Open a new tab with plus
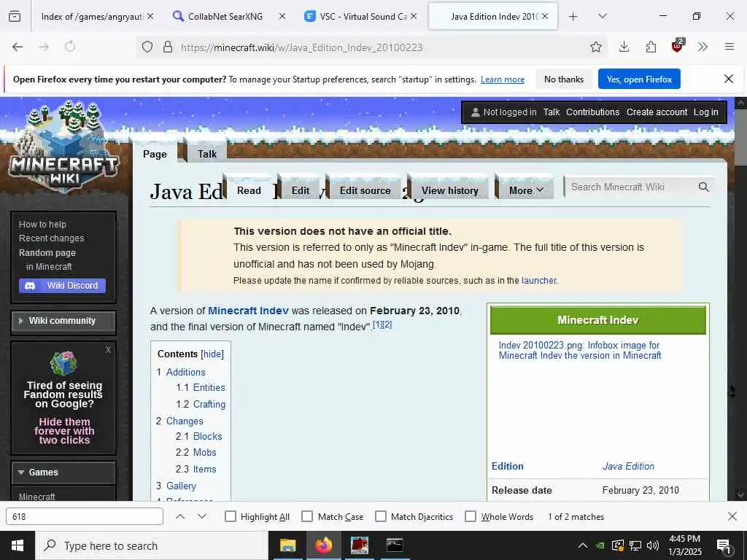Viewport: 747px width, 560px height. pyautogui.click(x=573, y=17)
